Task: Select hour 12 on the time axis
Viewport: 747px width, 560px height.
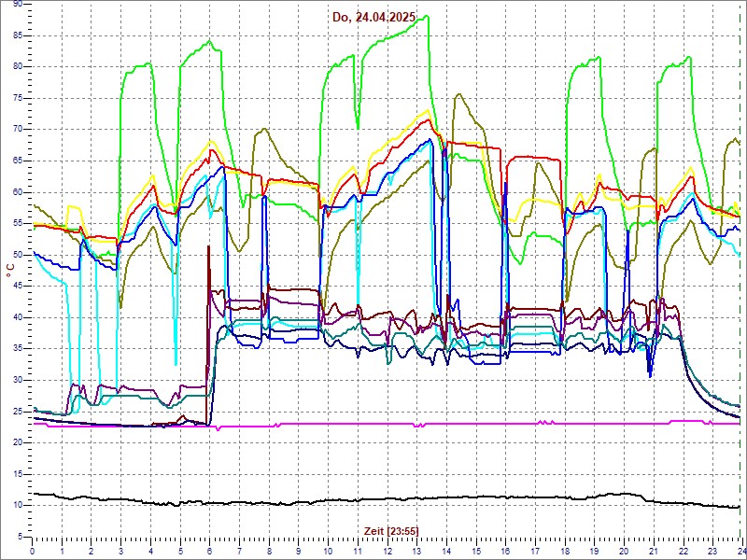Action: click(x=387, y=551)
